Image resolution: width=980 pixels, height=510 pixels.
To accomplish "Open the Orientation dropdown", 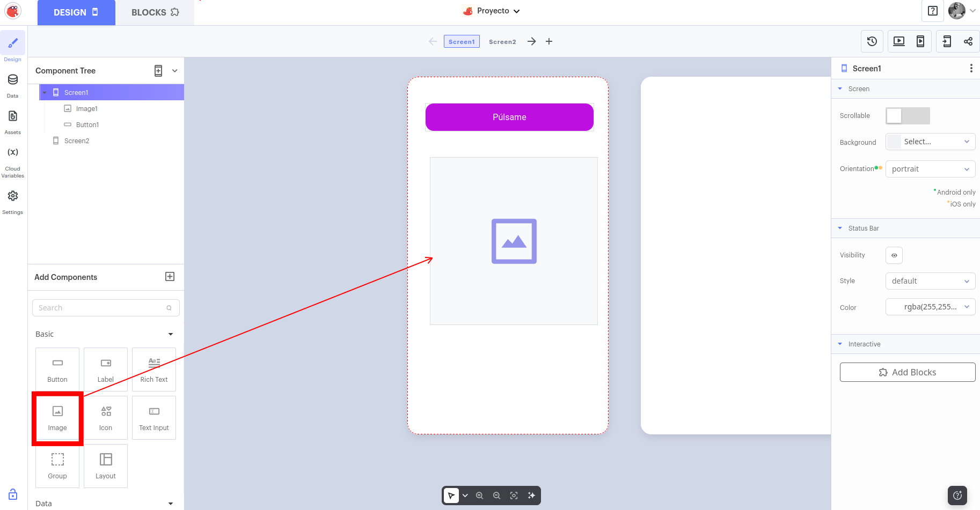I will (930, 169).
